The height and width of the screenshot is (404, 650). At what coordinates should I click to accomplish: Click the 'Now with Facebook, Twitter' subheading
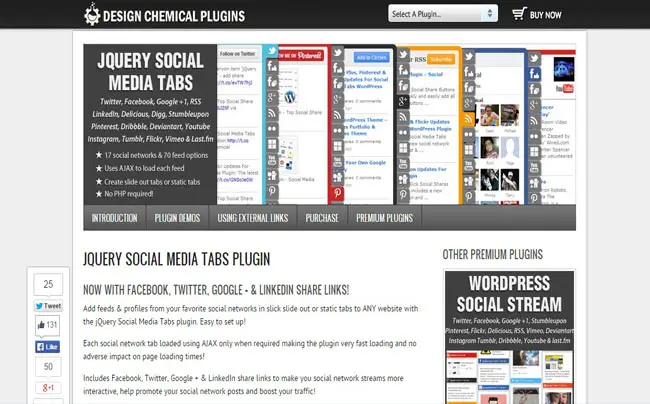click(x=216, y=290)
